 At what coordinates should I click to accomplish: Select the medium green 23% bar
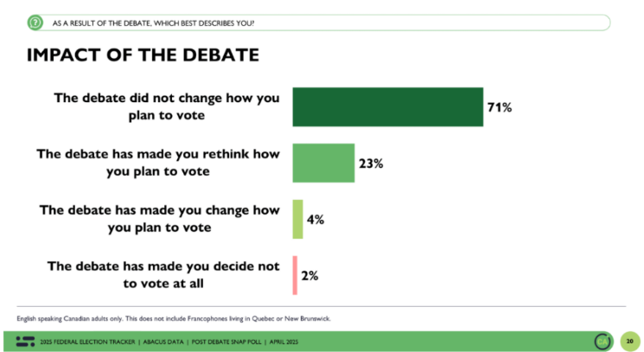pyautogui.click(x=323, y=163)
